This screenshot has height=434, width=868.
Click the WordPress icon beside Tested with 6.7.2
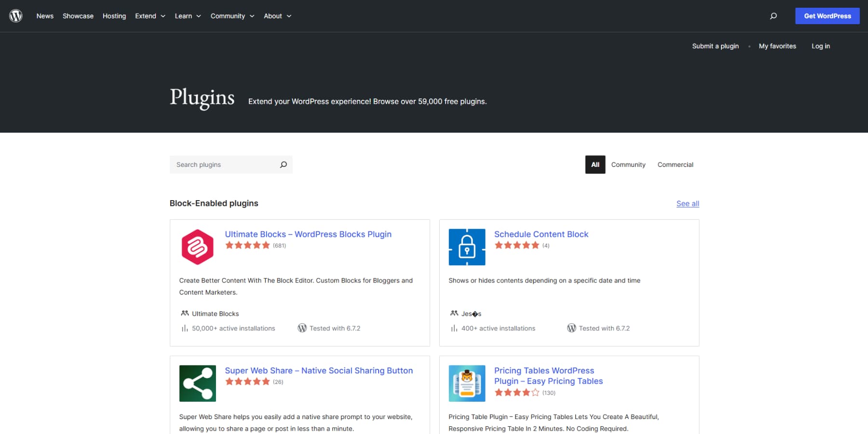(302, 328)
